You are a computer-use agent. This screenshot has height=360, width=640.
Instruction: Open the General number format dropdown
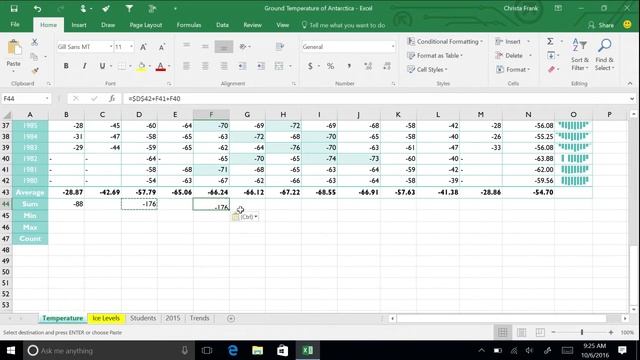(393, 47)
